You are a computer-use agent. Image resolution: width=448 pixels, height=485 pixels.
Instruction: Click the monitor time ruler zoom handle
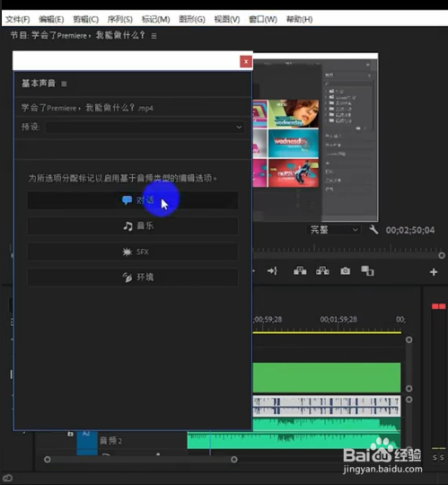pyautogui.click(x=442, y=255)
